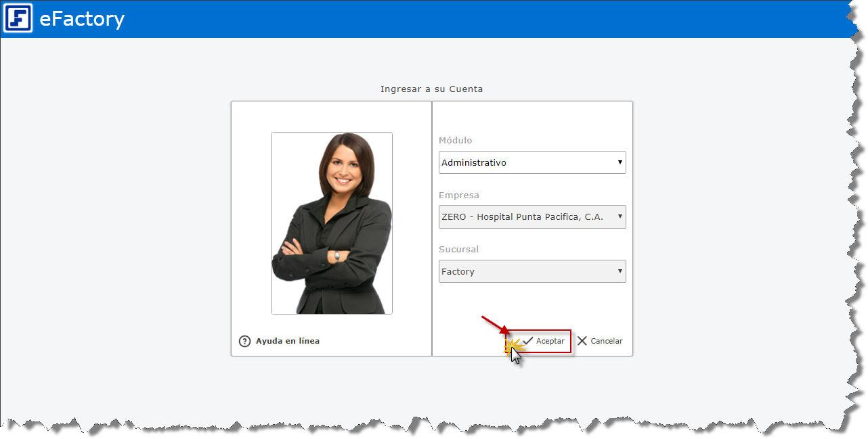Click the eFactory title text
Image resolution: width=868 pixels, height=439 pixels.
click(82, 18)
